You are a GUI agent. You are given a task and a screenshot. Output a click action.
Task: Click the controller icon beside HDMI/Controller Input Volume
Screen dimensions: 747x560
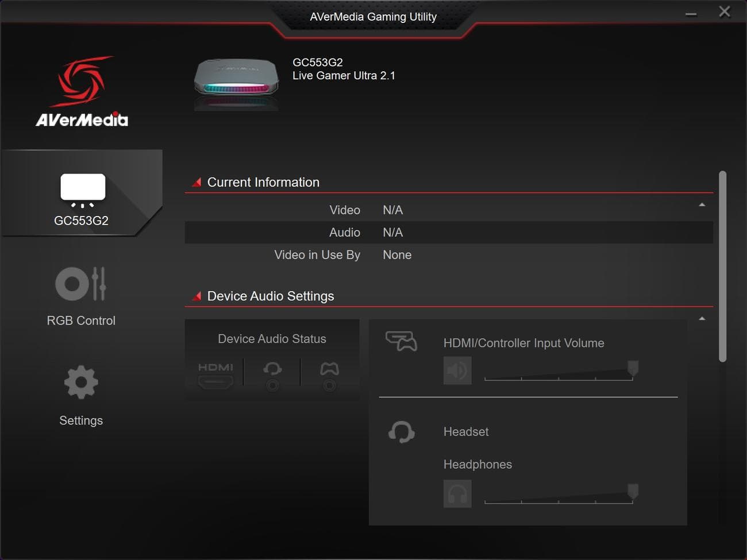pyautogui.click(x=402, y=341)
